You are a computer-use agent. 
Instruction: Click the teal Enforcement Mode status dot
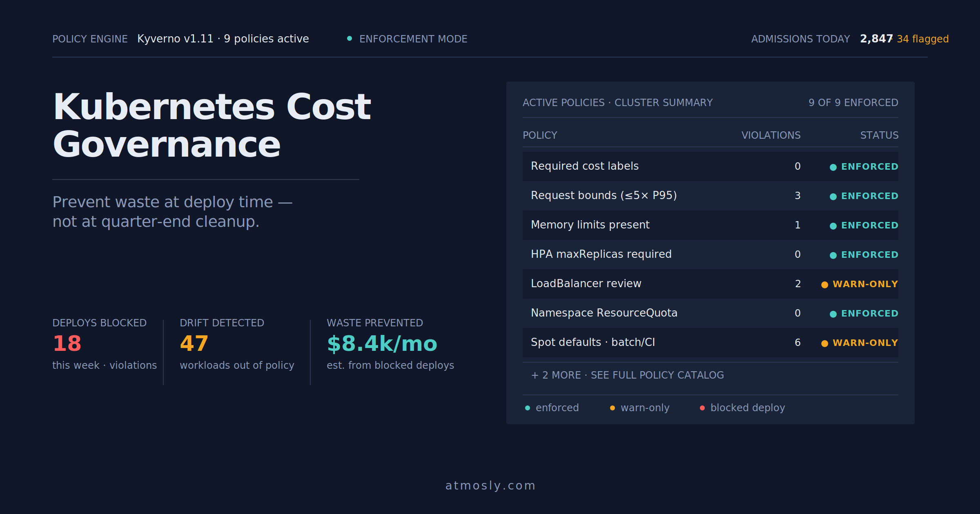pos(350,39)
